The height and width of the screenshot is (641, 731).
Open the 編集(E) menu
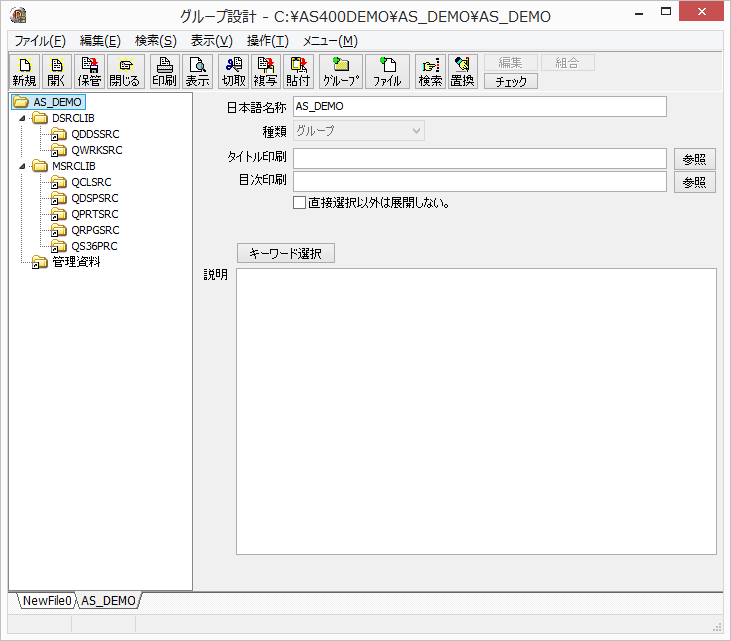click(100, 41)
